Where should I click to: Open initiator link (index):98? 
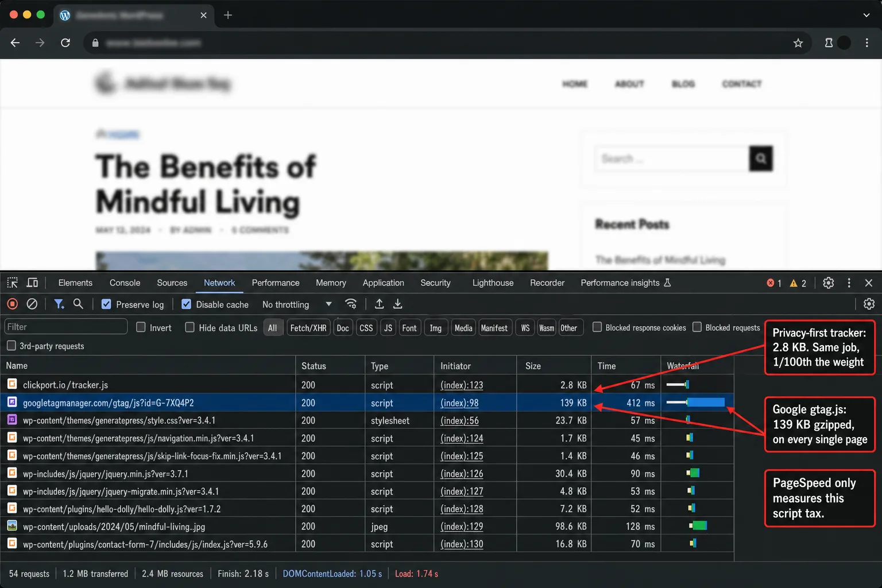point(459,403)
